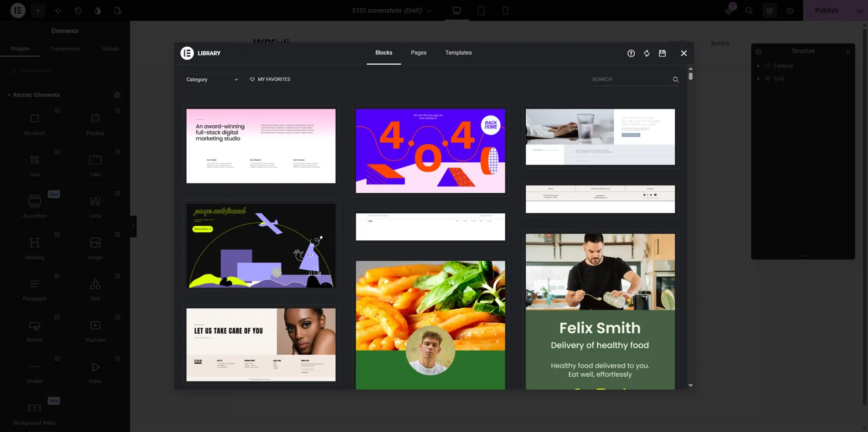Image resolution: width=868 pixels, height=432 pixels.
Task: Select the Paragraph widget
Action: pos(35,290)
